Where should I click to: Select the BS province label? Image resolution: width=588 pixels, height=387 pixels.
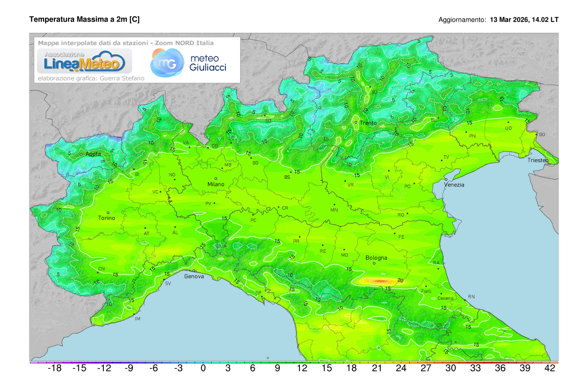pyautogui.click(x=286, y=177)
